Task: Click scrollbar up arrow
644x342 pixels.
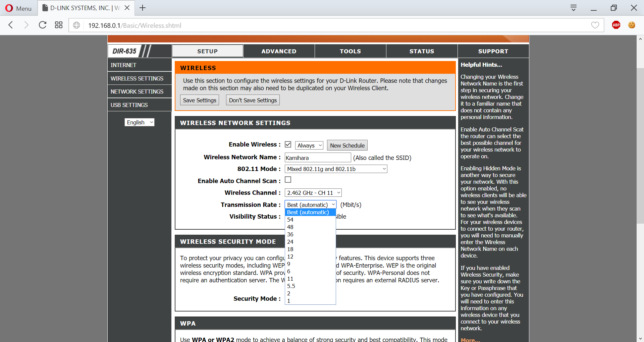Action: click(640, 39)
